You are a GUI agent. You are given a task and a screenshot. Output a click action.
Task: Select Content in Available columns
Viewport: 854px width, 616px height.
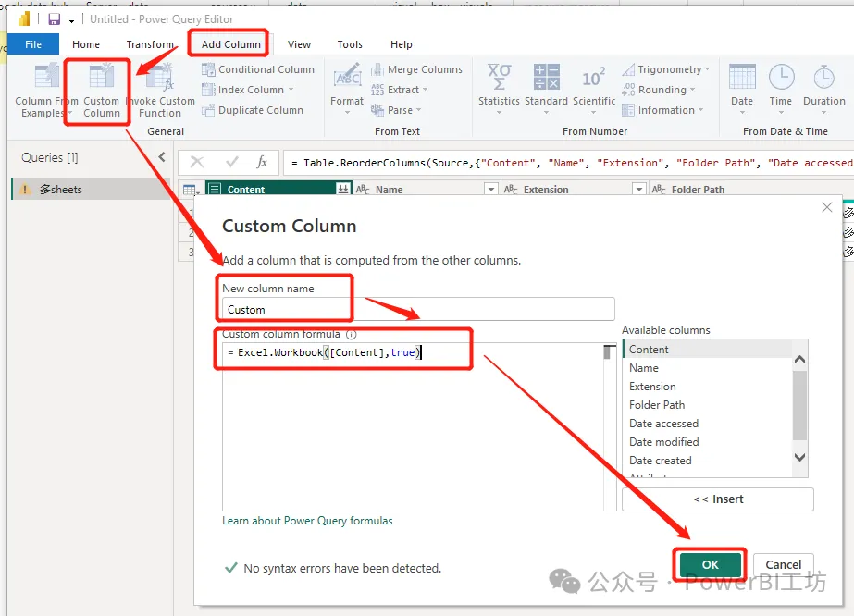708,350
